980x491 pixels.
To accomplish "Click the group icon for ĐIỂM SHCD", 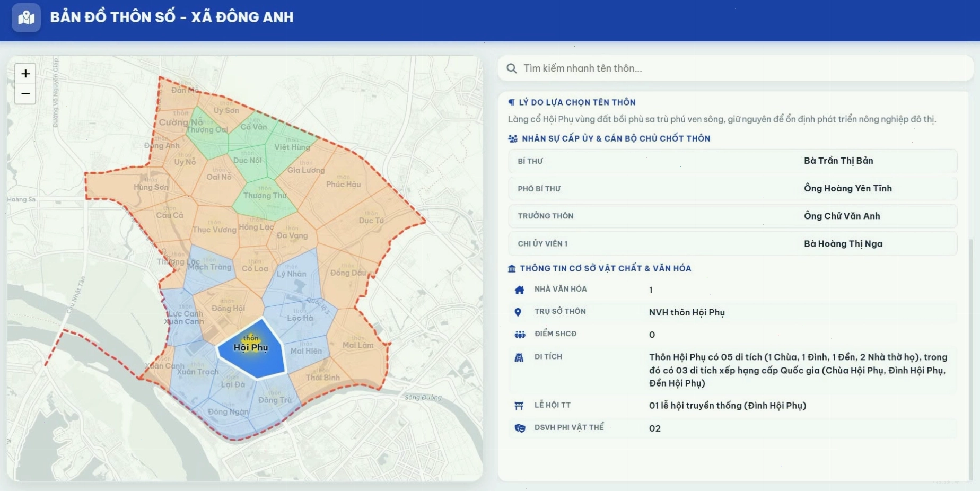I will point(520,335).
